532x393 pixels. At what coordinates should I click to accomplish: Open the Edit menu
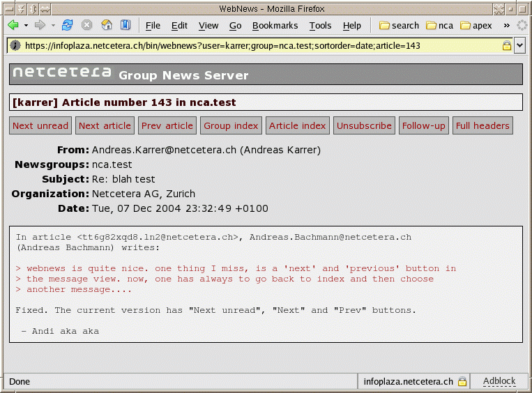coord(179,25)
